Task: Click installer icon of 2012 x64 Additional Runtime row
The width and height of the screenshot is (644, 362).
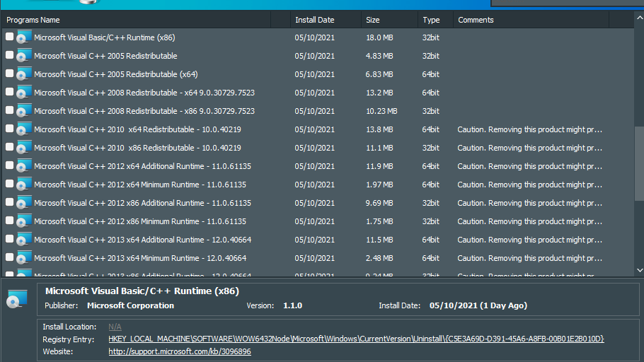Action: (x=24, y=166)
